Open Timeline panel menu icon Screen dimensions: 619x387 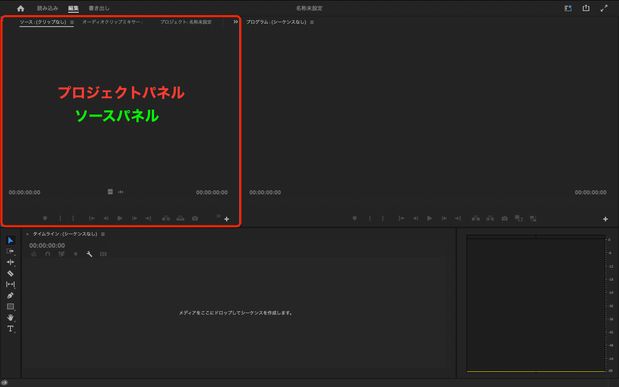point(103,234)
